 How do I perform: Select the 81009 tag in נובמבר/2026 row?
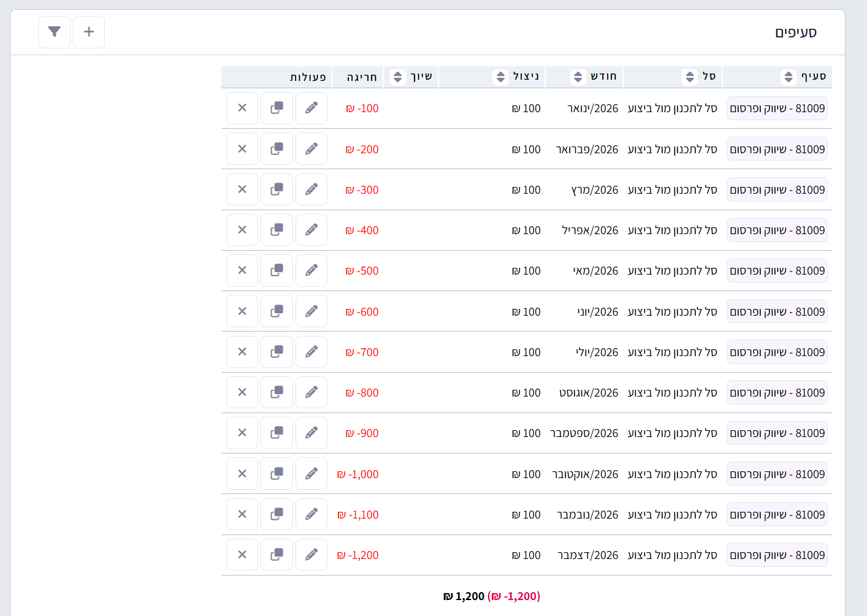click(777, 515)
